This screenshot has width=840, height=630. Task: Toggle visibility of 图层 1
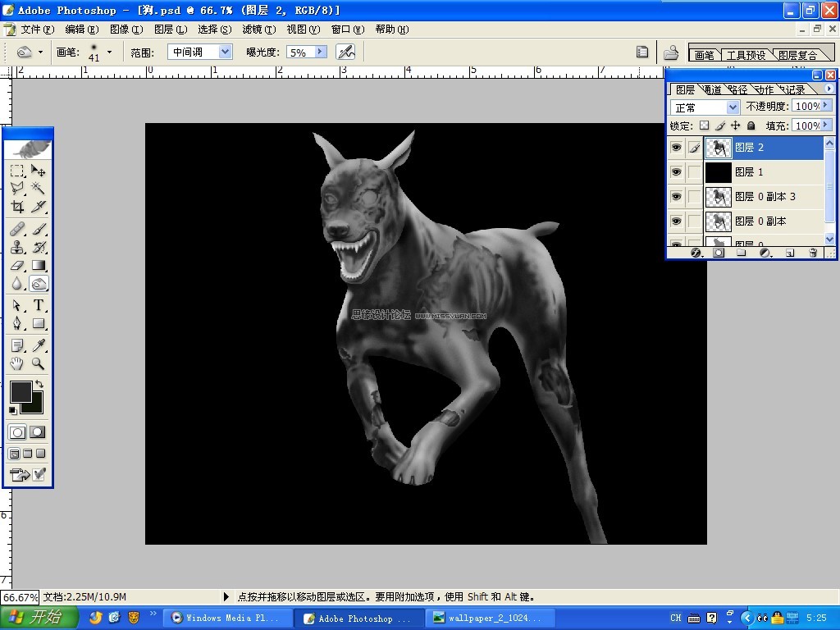click(677, 172)
